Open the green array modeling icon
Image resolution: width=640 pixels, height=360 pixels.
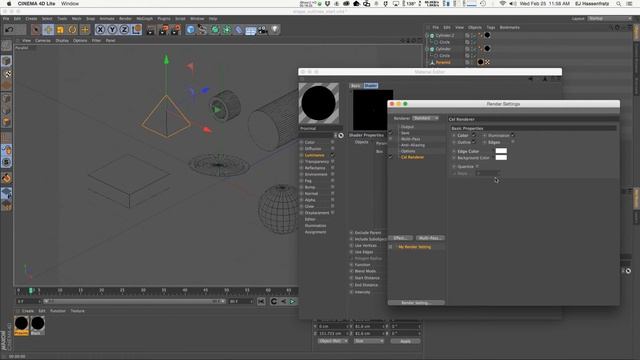(227, 29)
